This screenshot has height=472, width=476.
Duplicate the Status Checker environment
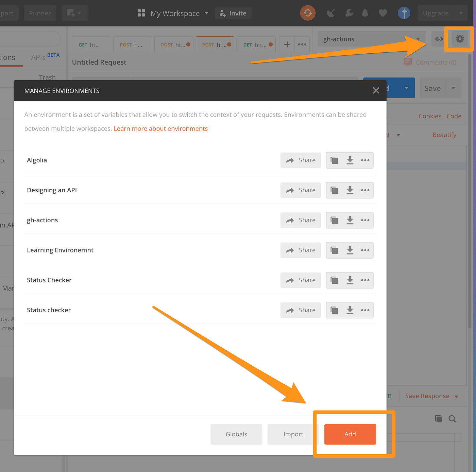click(334, 280)
